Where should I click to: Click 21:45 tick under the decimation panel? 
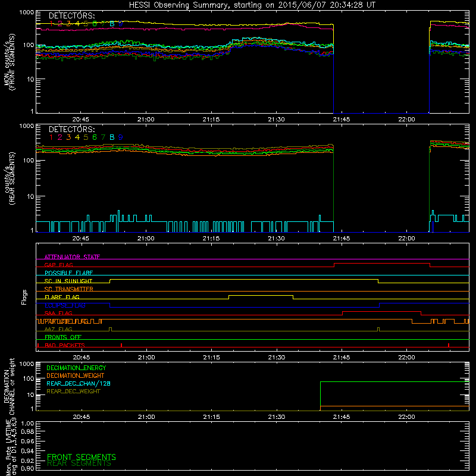coord(342,417)
